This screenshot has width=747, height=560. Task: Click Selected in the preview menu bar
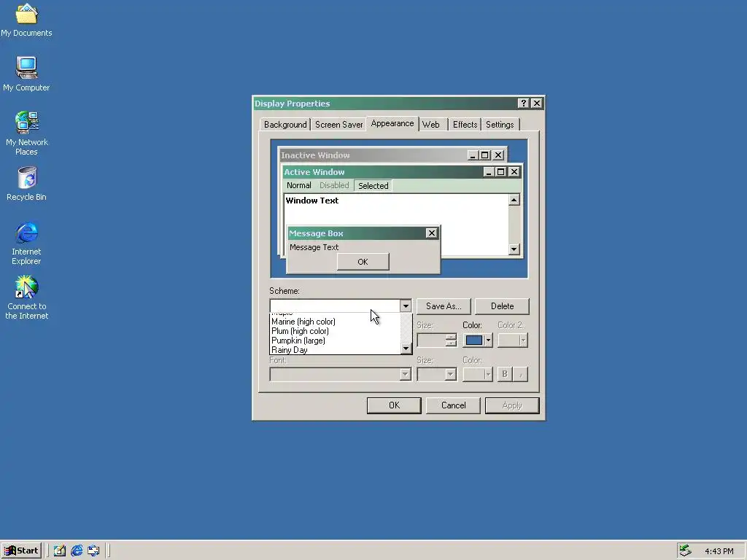tap(373, 186)
